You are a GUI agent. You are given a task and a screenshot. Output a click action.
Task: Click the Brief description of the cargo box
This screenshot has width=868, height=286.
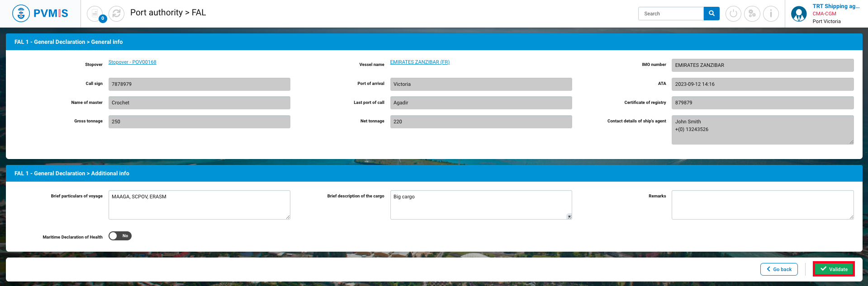point(480,205)
